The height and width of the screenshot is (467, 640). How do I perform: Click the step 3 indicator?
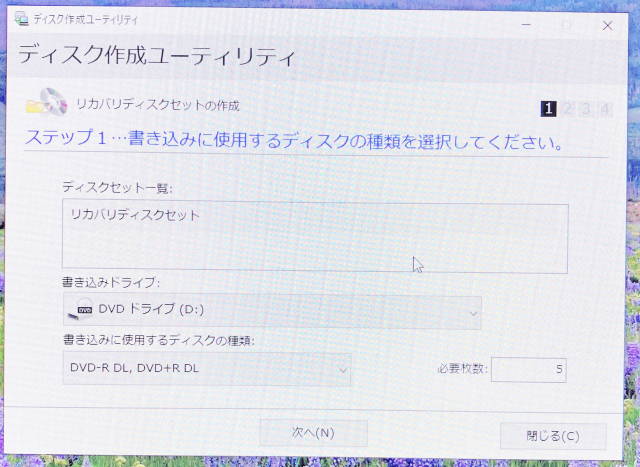coord(586,109)
